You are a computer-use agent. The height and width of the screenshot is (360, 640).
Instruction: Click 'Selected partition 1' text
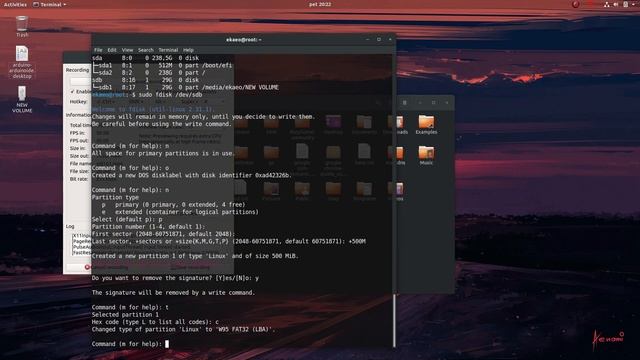125,315
